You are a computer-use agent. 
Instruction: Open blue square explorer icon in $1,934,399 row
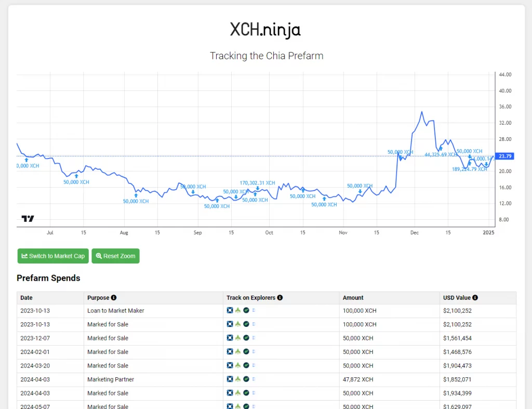[x=230, y=393]
